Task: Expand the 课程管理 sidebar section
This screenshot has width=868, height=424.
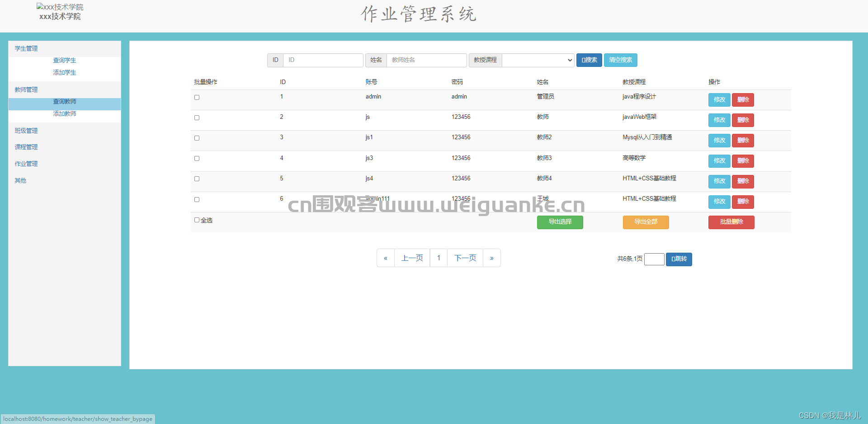Action: (26, 146)
